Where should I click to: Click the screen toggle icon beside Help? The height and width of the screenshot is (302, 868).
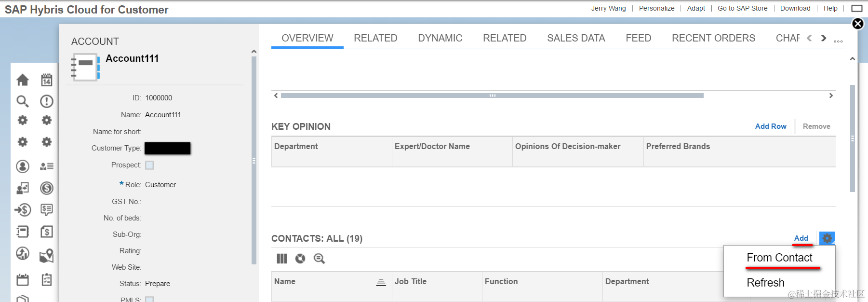857,8
